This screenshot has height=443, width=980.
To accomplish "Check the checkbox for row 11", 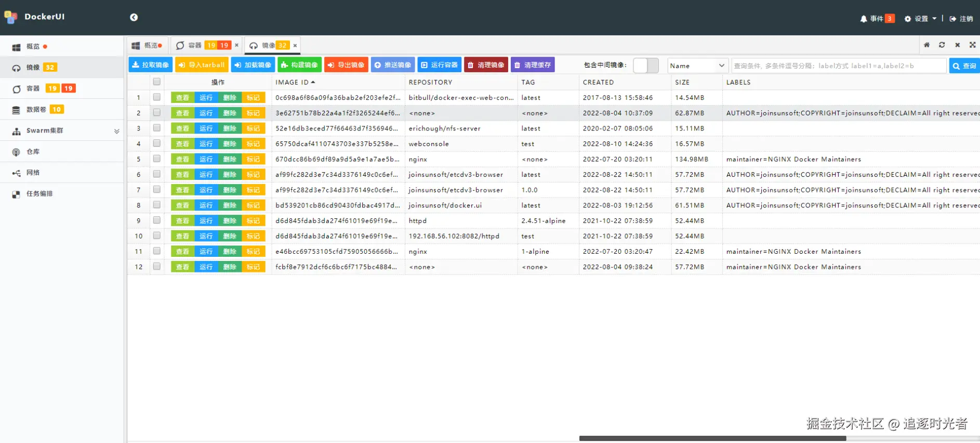I will coord(156,251).
